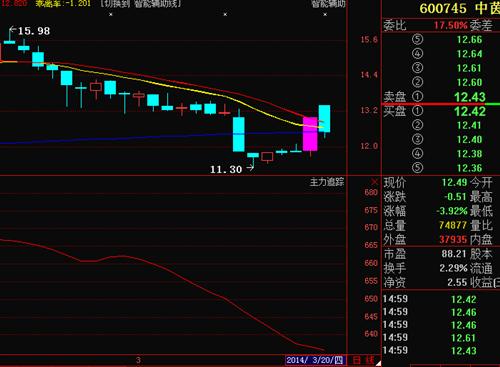Click the white corner triangle next to 日线

click(x=378, y=363)
